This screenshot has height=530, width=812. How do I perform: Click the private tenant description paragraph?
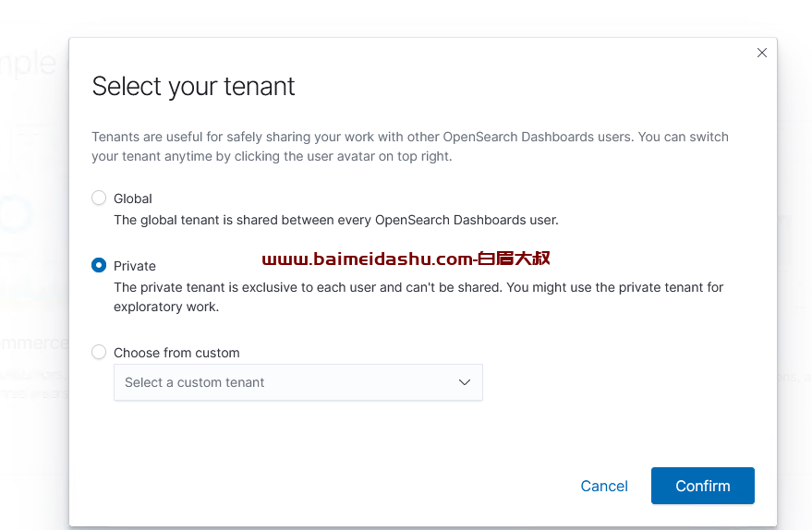tap(418, 296)
